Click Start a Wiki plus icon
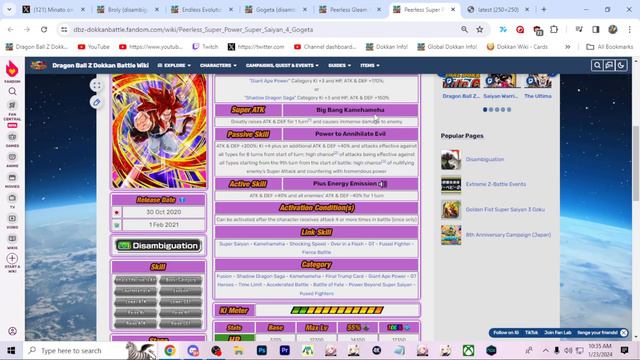The image size is (640, 360). click(x=12, y=258)
